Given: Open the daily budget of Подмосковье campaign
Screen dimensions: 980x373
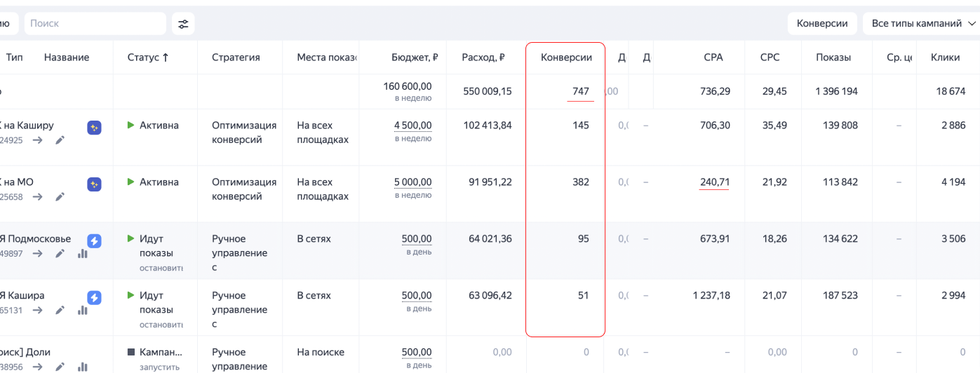Looking at the screenshot, I should [417, 239].
